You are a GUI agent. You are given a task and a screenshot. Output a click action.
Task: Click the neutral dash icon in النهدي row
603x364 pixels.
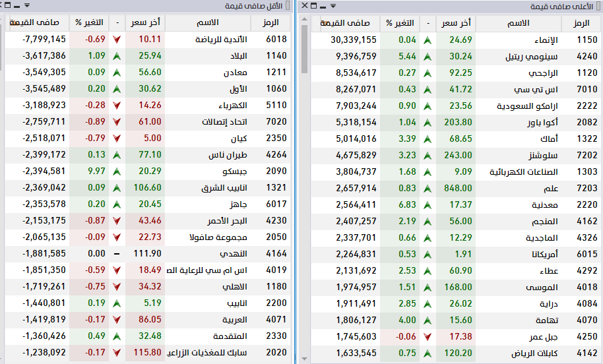(x=117, y=254)
